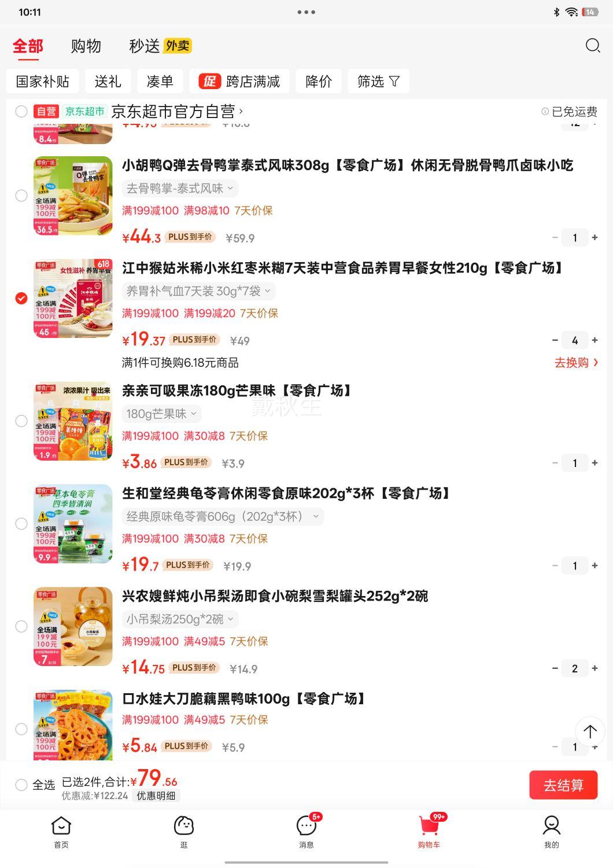
Task: Switch to the 秒送 外卖 tab
Action: click(160, 46)
